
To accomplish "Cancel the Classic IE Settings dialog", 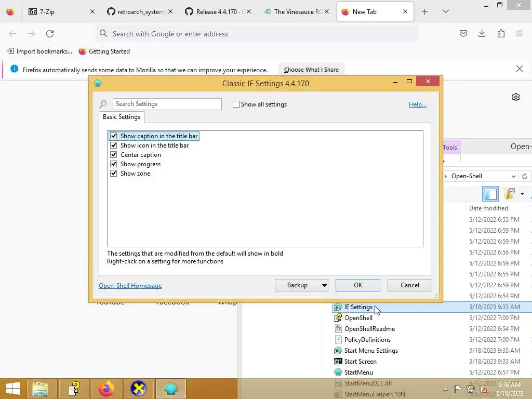I will click(409, 285).
